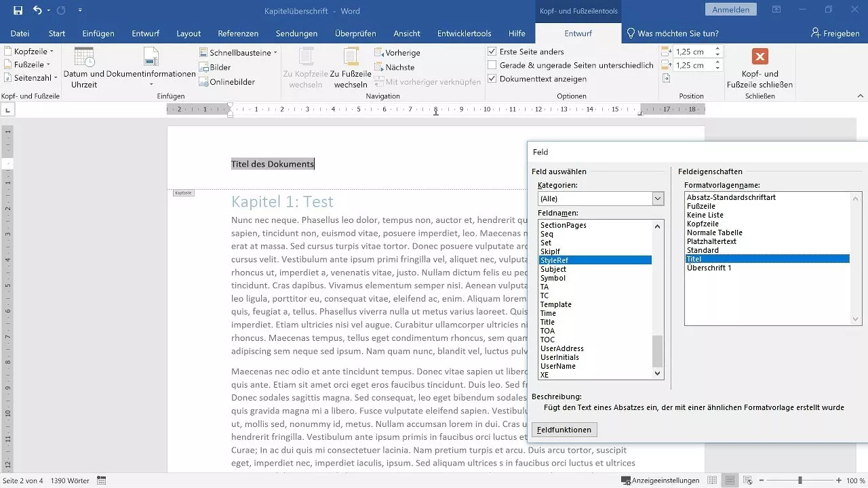Enable Gerade & ungerade Seiten unterschiedlich

pyautogui.click(x=491, y=65)
